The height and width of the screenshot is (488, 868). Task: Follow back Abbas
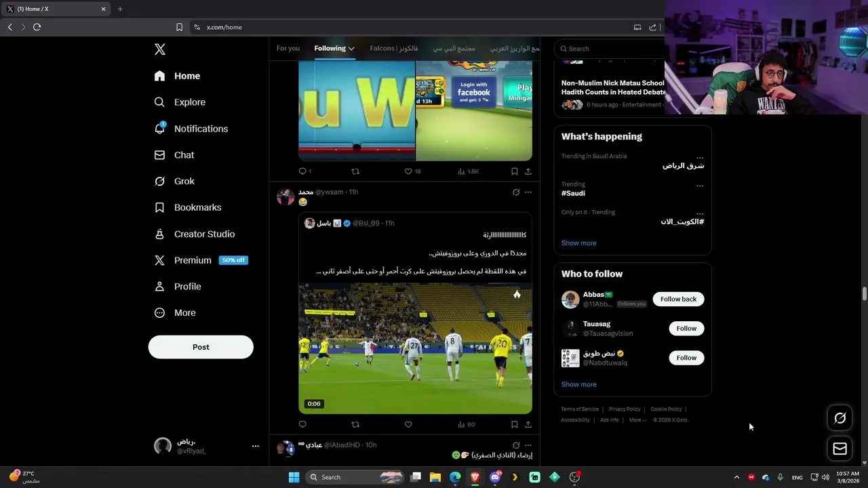[678, 299]
